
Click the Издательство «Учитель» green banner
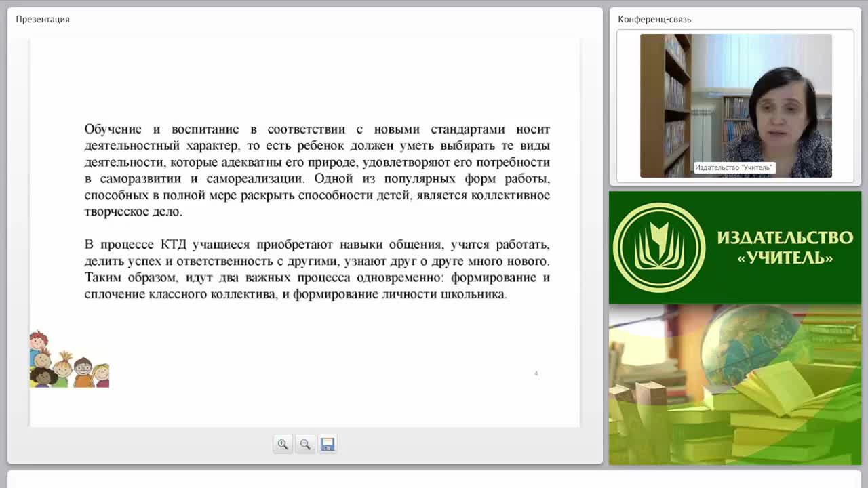[x=735, y=247]
